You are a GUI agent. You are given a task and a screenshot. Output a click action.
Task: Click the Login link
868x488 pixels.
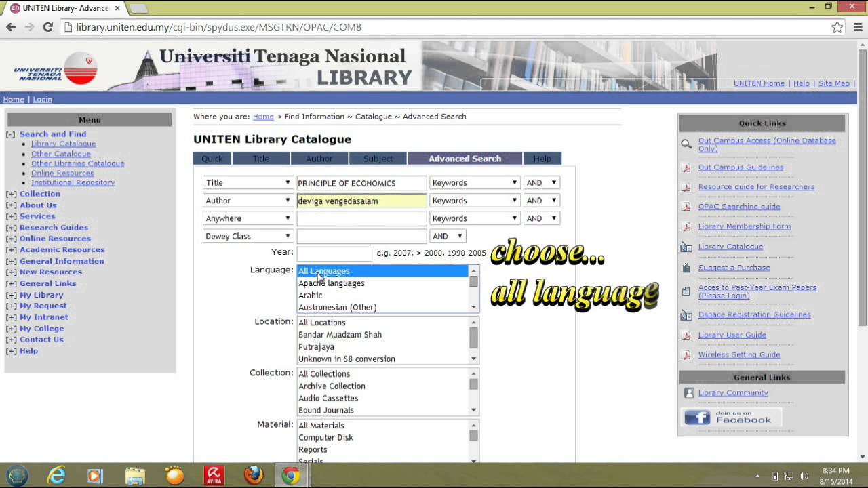coord(42,100)
